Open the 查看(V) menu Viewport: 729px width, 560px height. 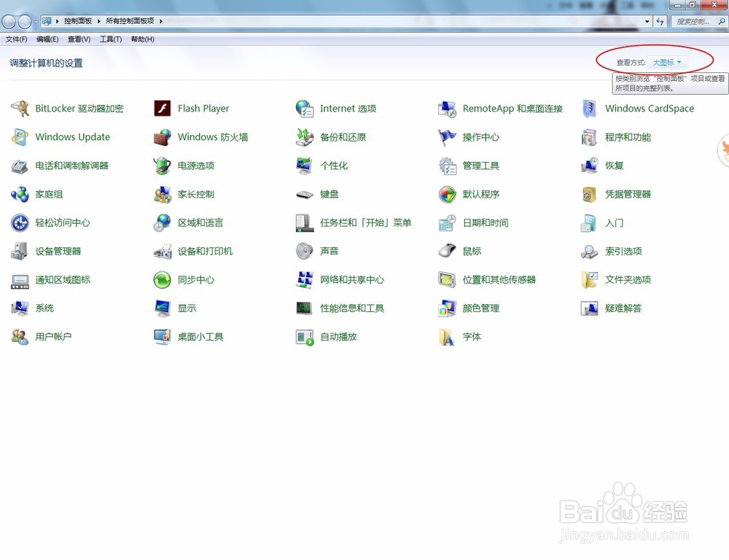79,39
